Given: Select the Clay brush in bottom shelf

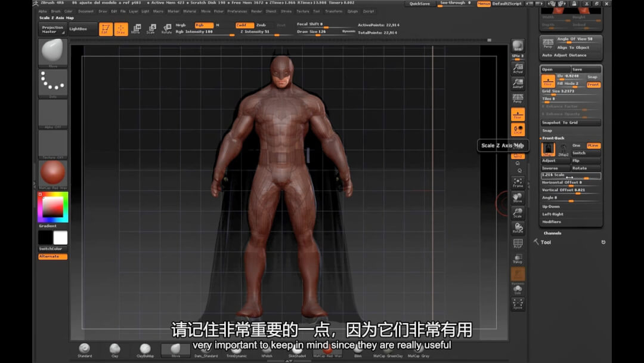Looking at the screenshot, I should tap(115, 350).
